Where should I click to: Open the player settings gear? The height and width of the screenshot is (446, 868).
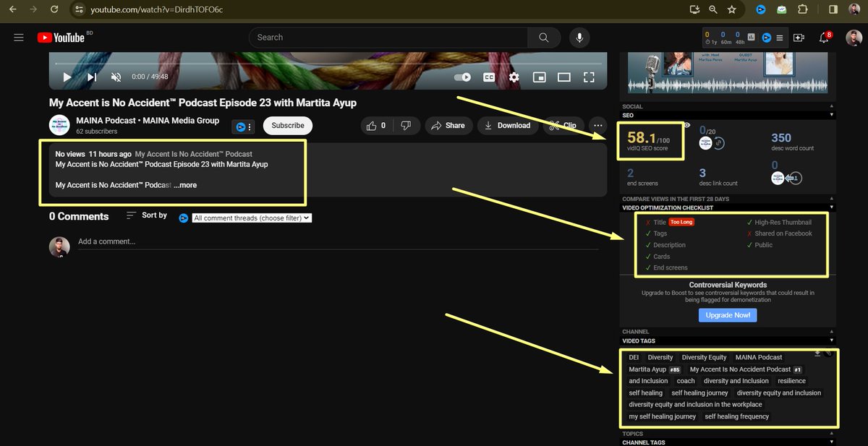[x=514, y=77]
